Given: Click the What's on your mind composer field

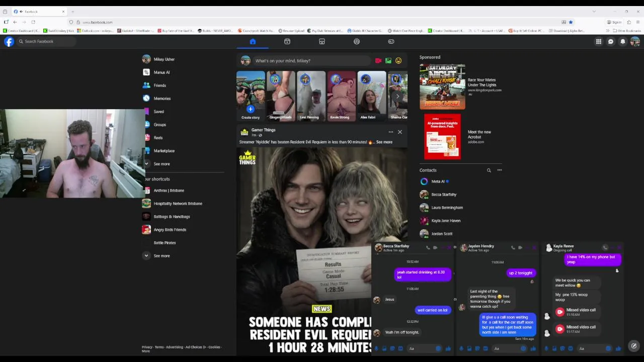Looking at the screenshot, I should (312, 61).
